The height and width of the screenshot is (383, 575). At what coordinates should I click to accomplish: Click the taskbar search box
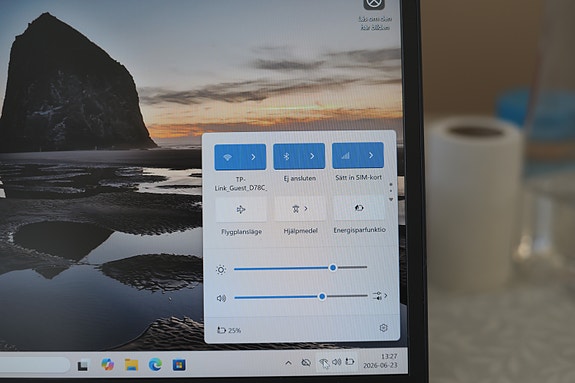pos(34,365)
